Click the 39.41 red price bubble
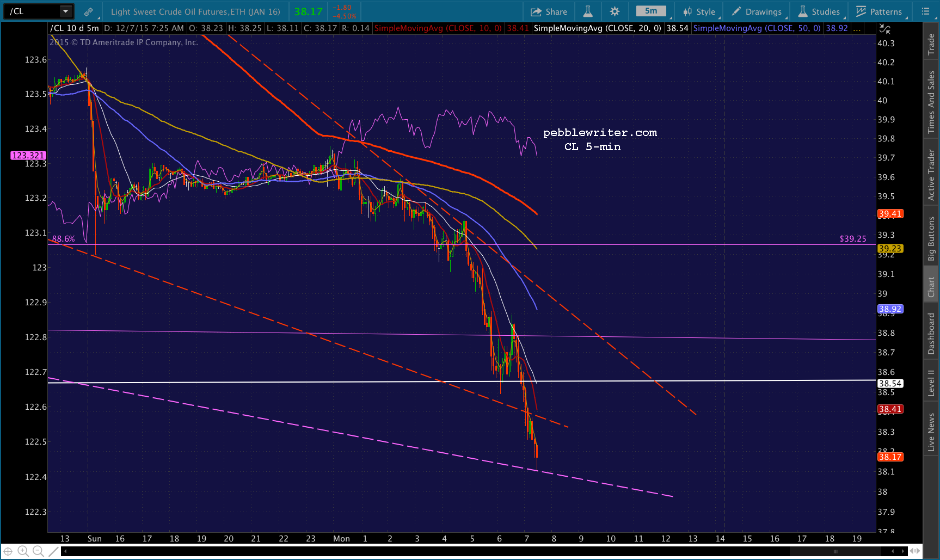940x560 pixels. tap(890, 214)
